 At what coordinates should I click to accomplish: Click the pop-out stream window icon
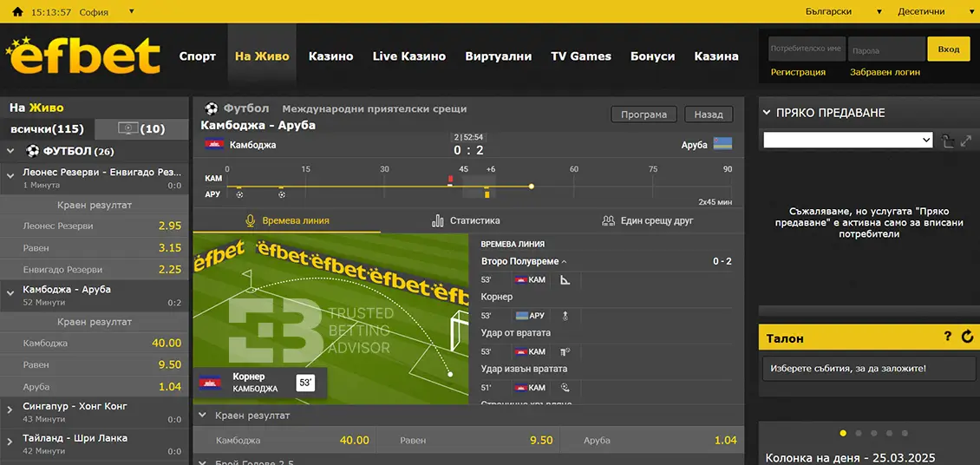tap(948, 141)
